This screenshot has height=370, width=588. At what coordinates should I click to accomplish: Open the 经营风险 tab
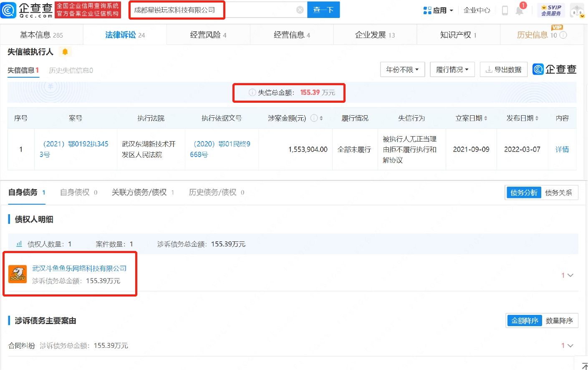(x=208, y=35)
